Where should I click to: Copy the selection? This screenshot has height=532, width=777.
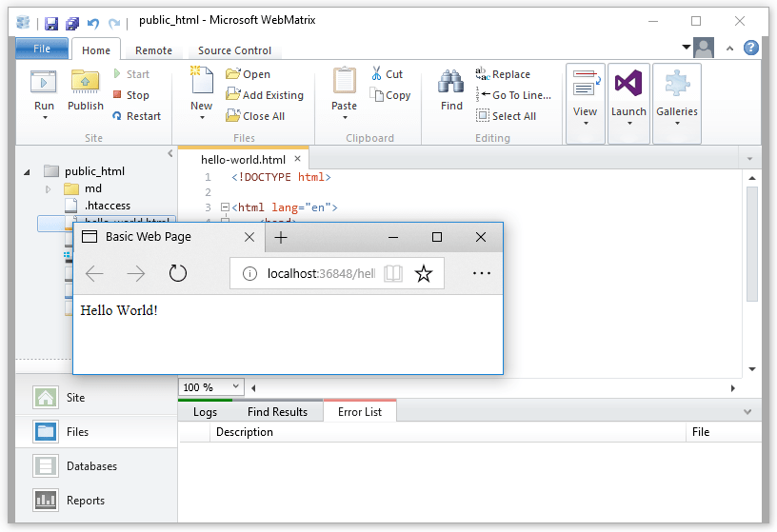tap(390, 95)
